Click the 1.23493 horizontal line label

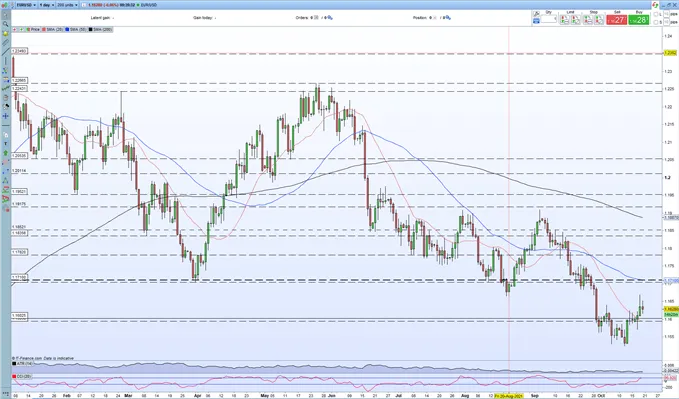[19, 51]
